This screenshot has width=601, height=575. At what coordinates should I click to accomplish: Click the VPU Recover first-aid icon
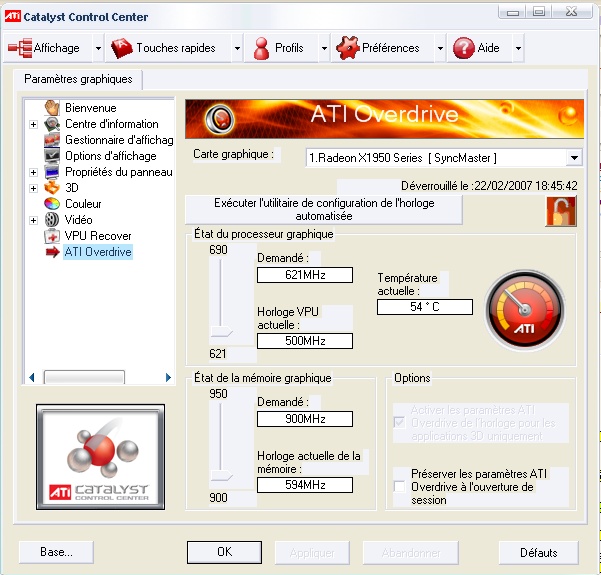point(52,236)
